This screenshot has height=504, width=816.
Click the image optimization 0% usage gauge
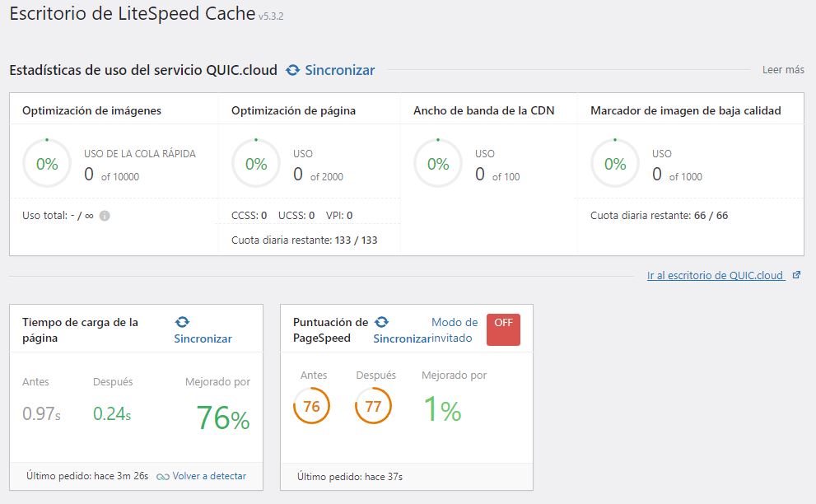pos(47,164)
